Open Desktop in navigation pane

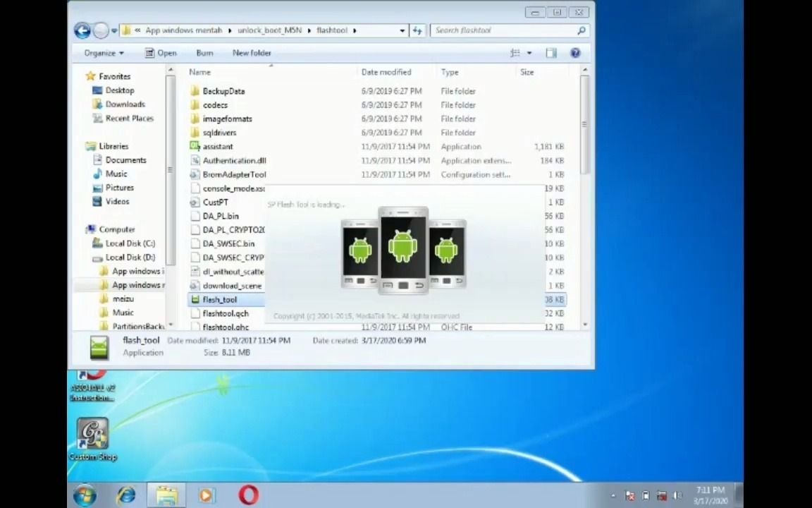[120, 90]
